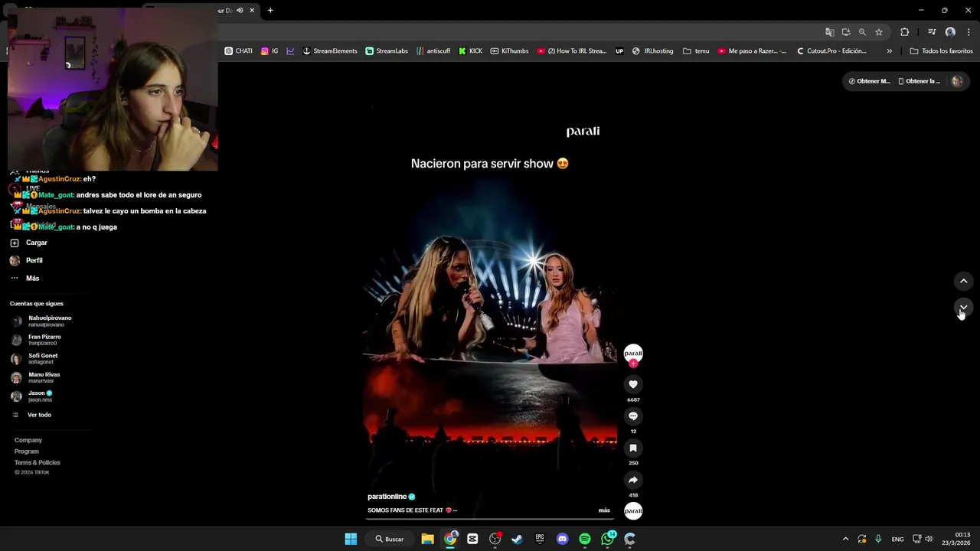Share the video with the arrow icon

pos(633,481)
